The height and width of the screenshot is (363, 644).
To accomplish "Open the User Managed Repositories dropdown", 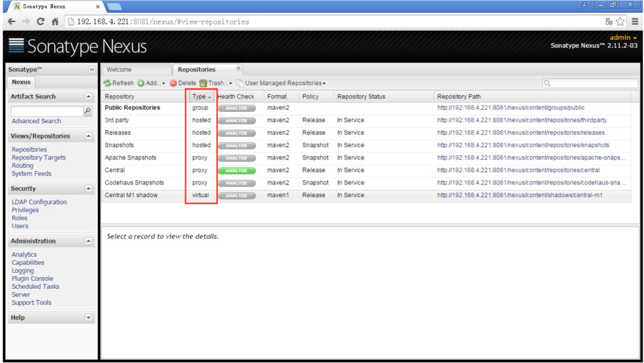I will coord(281,83).
